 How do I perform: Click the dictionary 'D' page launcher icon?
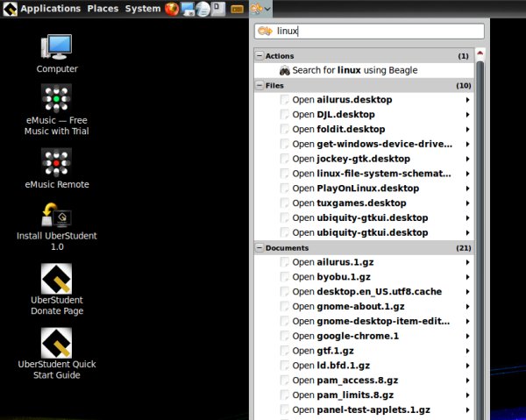tap(218, 9)
